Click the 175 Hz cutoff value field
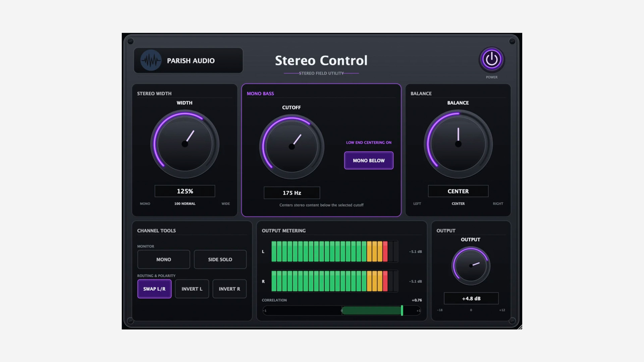Screen dimensions: 644x362 point(292,193)
